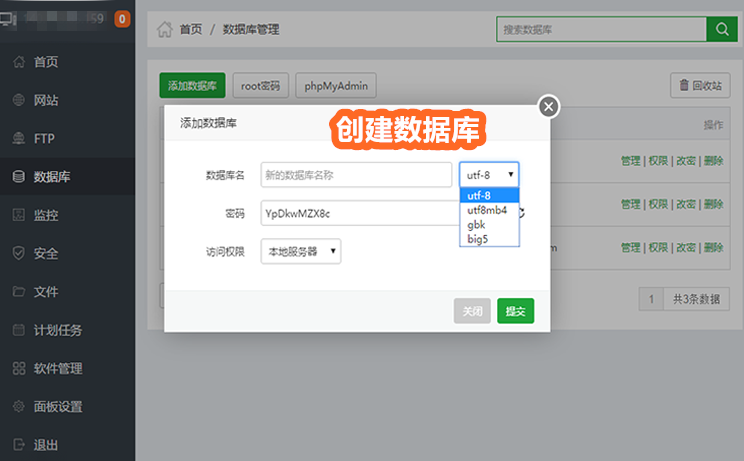Expand the utf-8 charset dropdown
744x461 pixels.
click(x=489, y=174)
